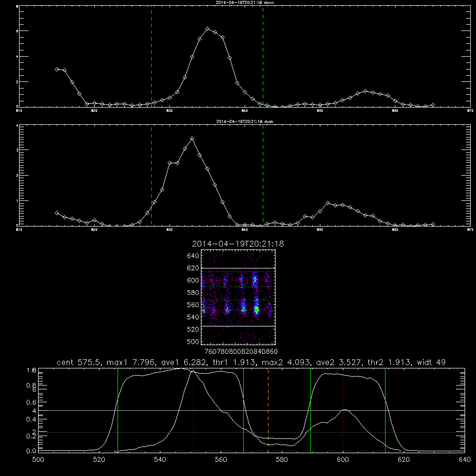
Task: Click the x-axis label 520 in bottom plot
Action: pos(99,459)
